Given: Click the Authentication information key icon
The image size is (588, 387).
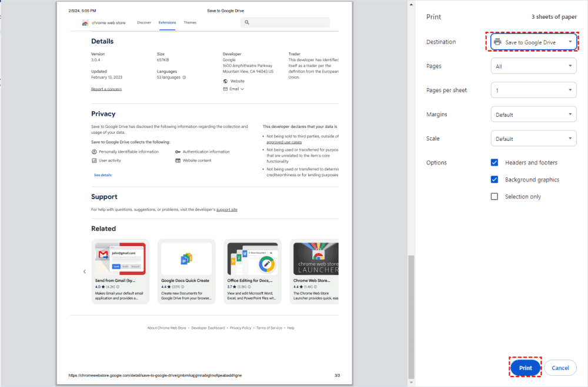Looking at the screenshot, I should point(178,152).
